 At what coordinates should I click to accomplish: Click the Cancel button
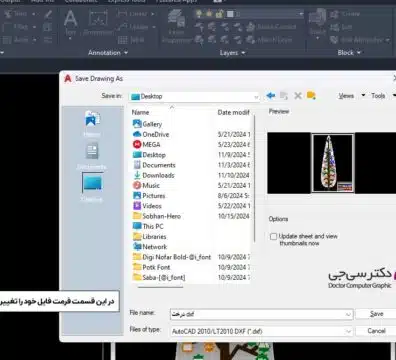(x=376, y=331)
